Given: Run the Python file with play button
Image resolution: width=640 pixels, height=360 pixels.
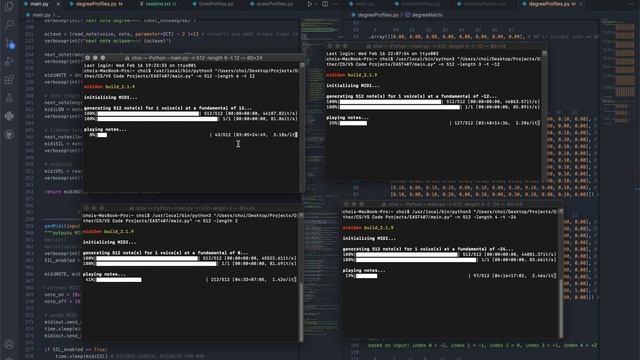Looking at the screenshot, I should click(x=310, y=4).
